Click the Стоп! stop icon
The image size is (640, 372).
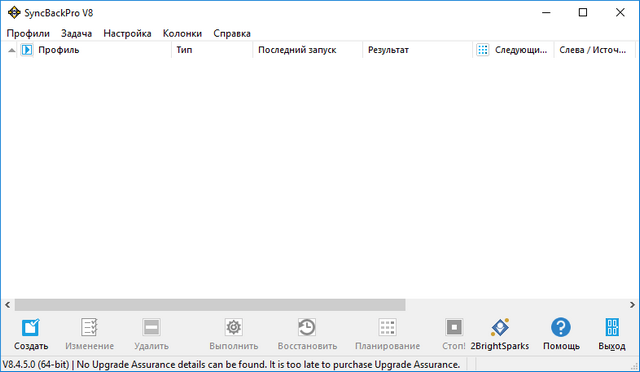click(x=454, y=327)
